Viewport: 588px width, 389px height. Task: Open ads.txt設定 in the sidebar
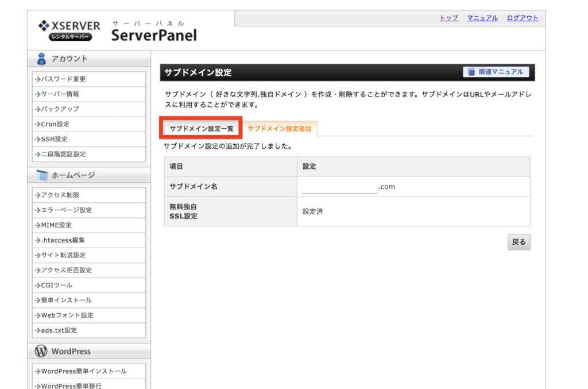coord(89,330)
